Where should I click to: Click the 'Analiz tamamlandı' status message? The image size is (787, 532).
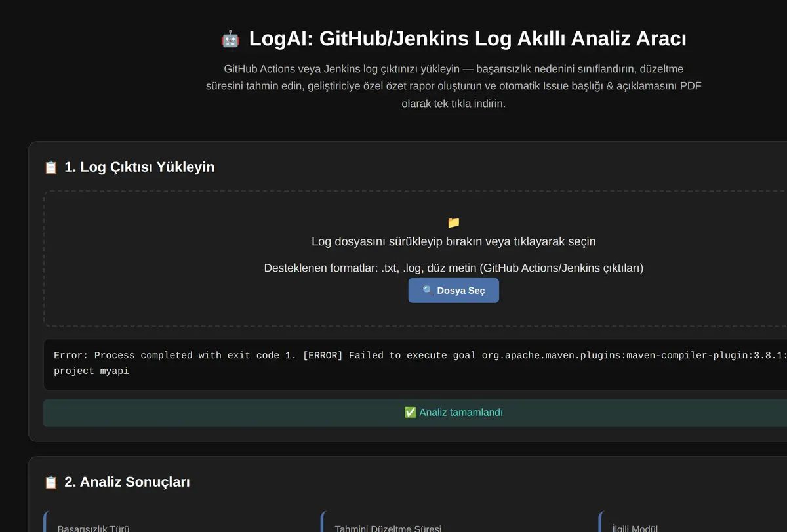(461, 413)
